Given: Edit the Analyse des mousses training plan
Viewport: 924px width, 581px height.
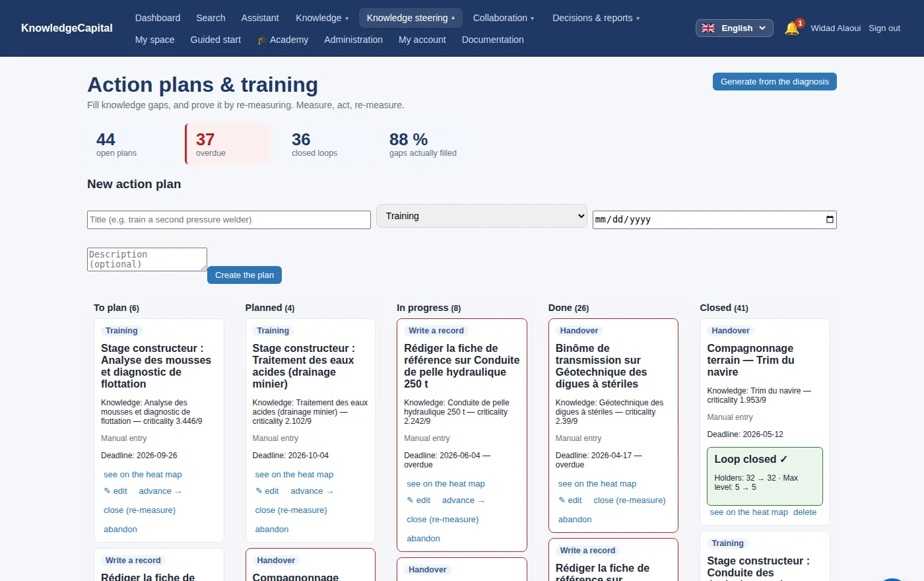Looking at the screenshot, I should pyautogui.click(x=115, y=491).
